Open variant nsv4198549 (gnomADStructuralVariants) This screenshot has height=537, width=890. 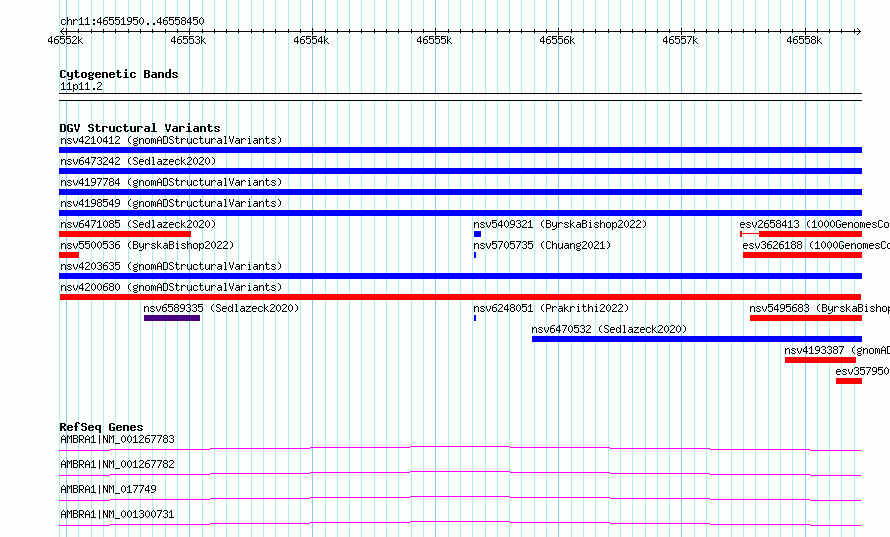tap(171, 203)
